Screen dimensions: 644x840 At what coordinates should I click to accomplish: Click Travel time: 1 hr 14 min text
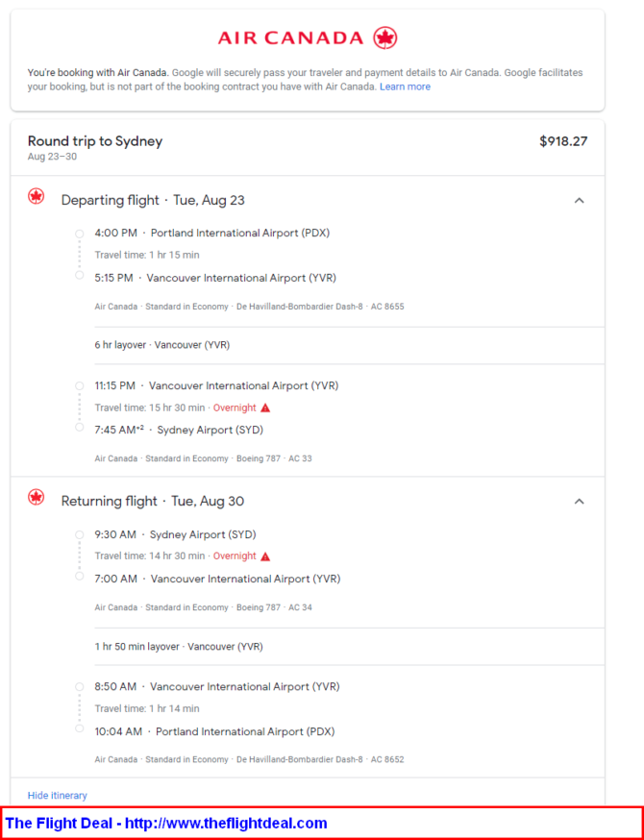click(147, 708)
